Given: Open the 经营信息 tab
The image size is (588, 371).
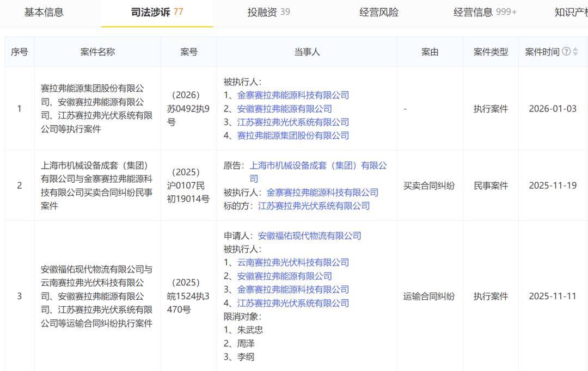Looking at the screenshot, I should pyautogui.click(x=485, y=12).
